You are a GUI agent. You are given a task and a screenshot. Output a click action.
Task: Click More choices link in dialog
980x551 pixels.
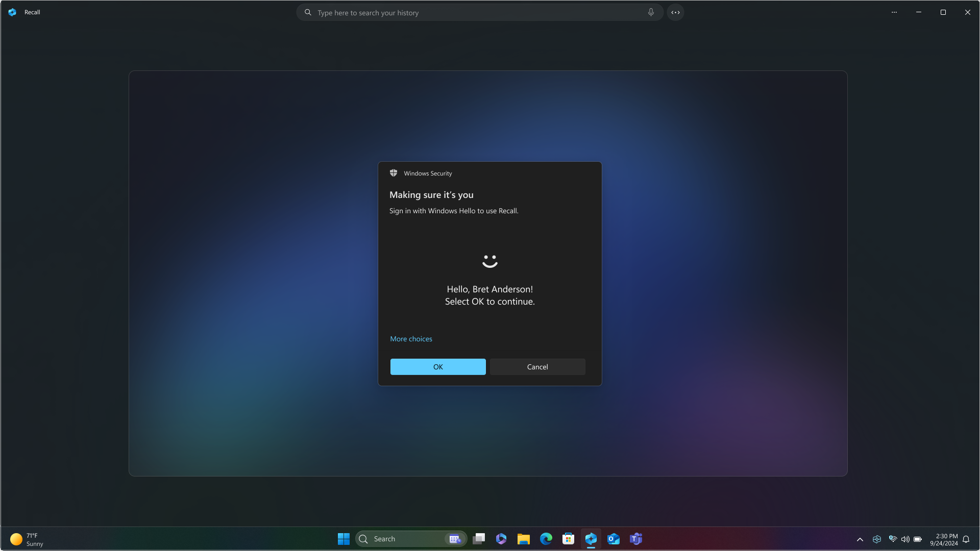click(x=410, y=338)
